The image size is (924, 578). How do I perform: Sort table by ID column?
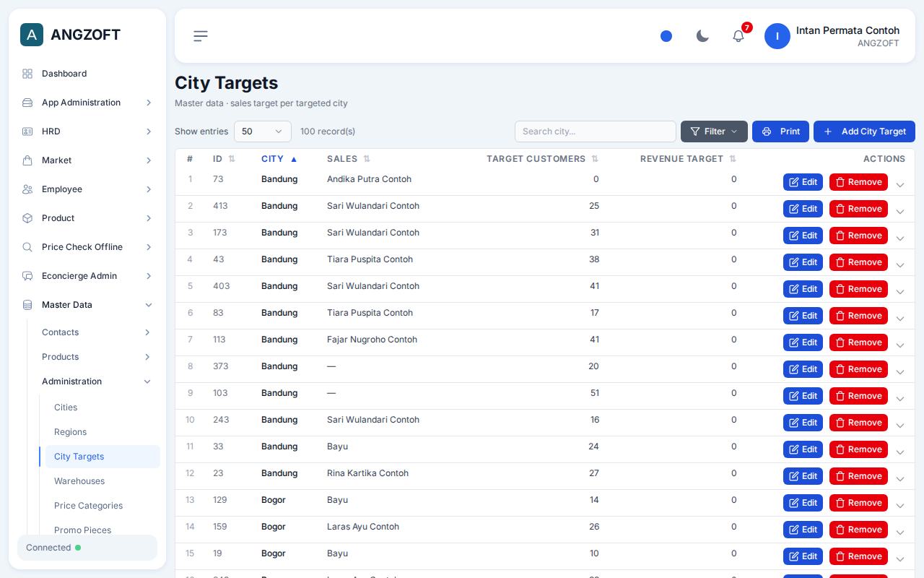point(224,159)
